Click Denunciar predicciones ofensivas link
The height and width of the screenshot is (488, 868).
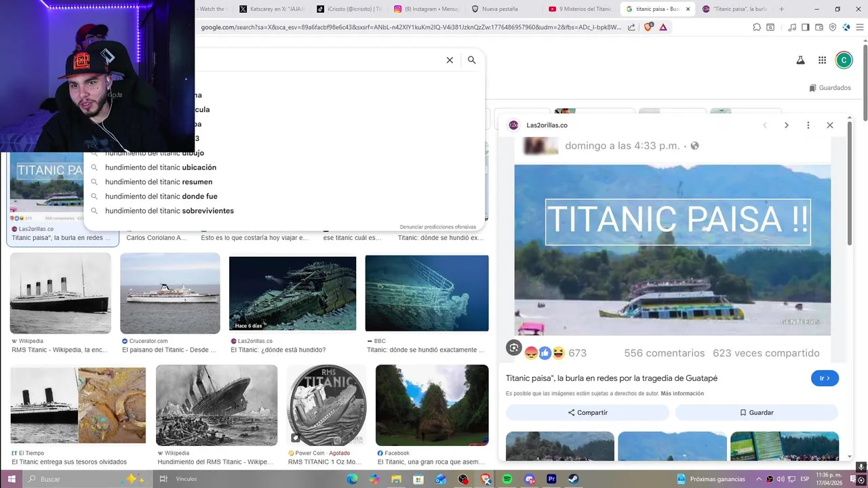(x=438, y=227)
